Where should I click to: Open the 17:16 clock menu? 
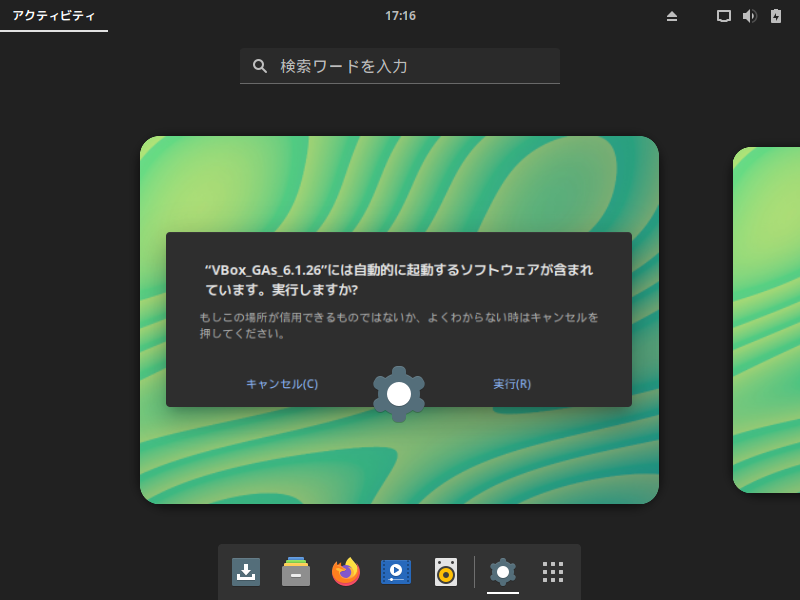point(401,16)
